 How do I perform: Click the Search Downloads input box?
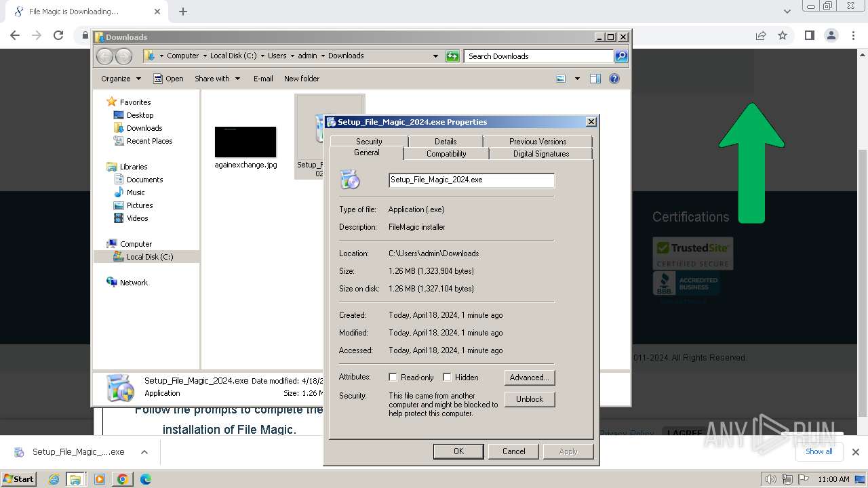click(539, 56)
